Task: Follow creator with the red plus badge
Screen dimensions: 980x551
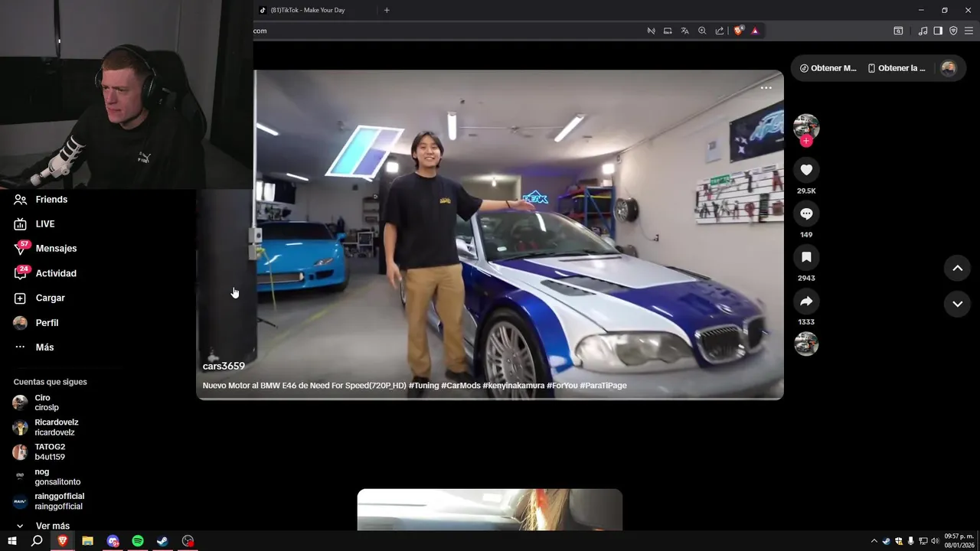Action: [x=806, y=141]
